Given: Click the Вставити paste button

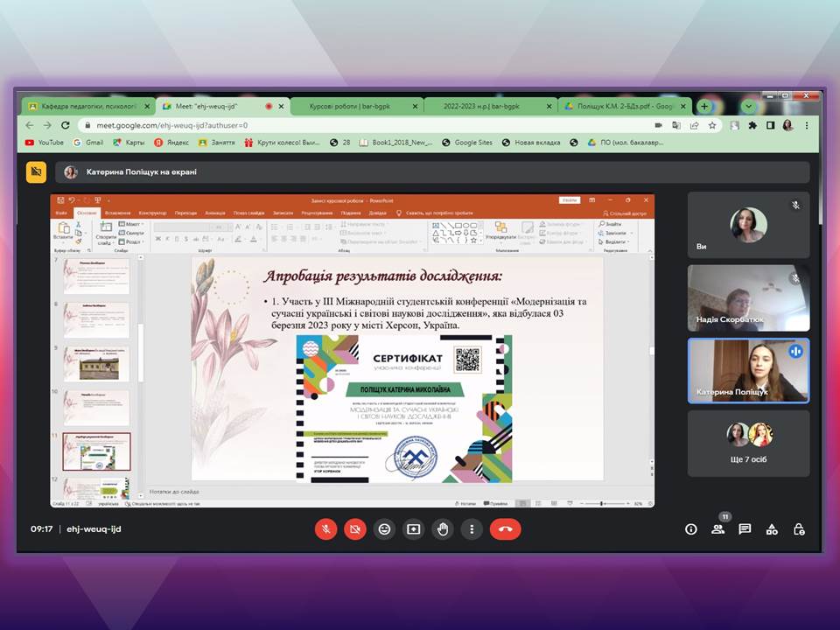Looking at the screenshot, I should [x=63, y=231].
